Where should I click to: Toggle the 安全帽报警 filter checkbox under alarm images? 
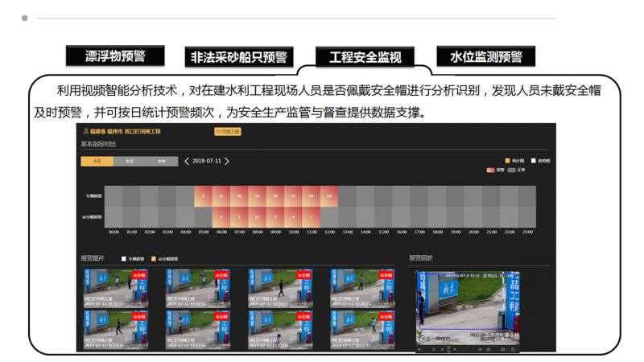[x=153, y=259]
